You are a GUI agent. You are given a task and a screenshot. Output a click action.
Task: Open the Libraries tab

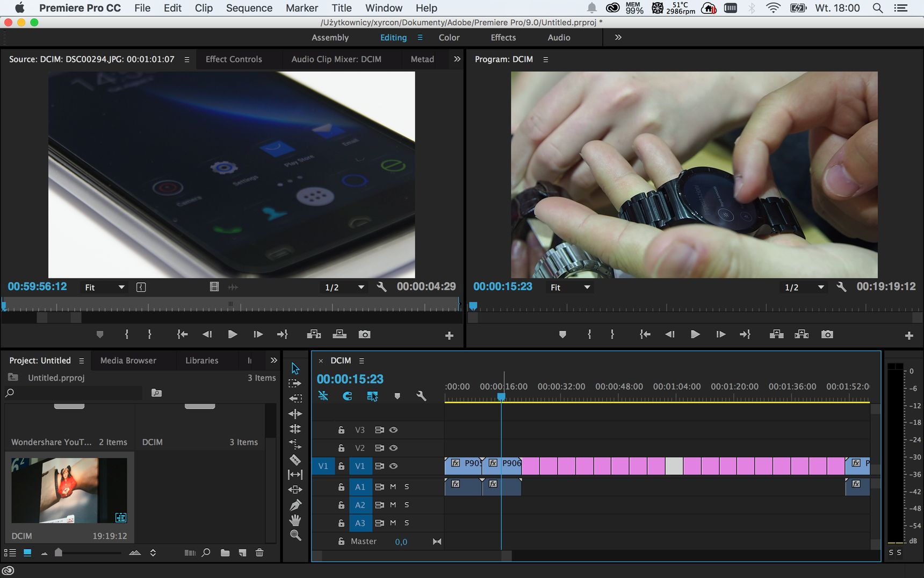[x=201, y=360]
